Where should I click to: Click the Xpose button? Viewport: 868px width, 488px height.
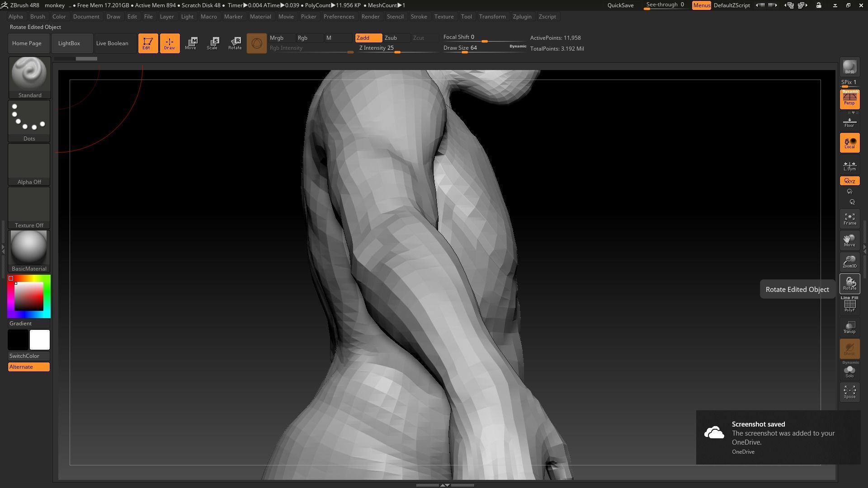click(849, 392)
